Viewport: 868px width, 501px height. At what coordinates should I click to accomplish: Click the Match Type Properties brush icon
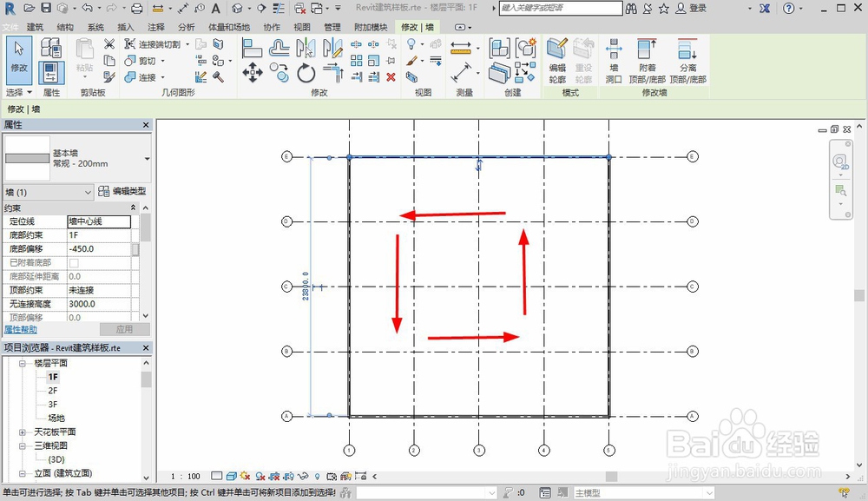click(x=109, y=77)
